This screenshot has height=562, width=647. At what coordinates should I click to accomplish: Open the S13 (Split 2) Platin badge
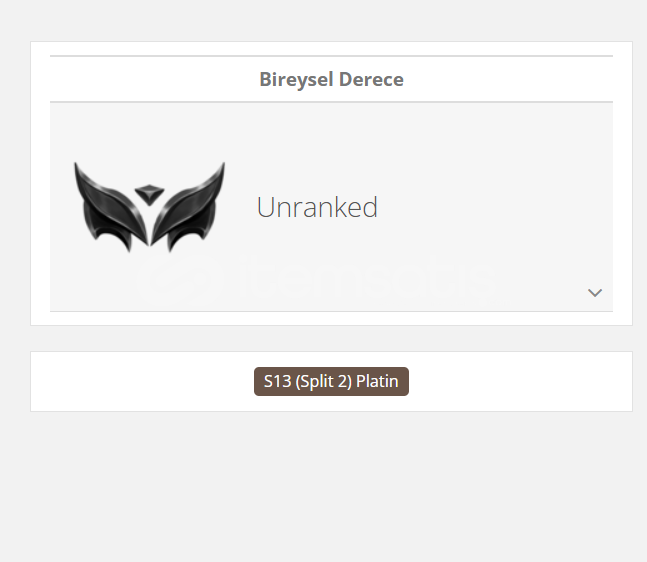pyautogui.click(x=331, y=381)
